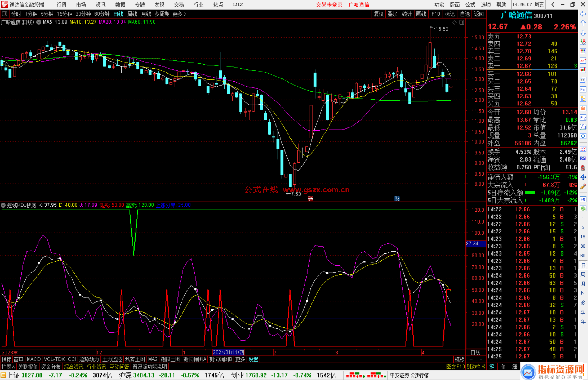588x380 pixels.
Task: Click the tree structure sidebar icon
Action: point(583,99)
